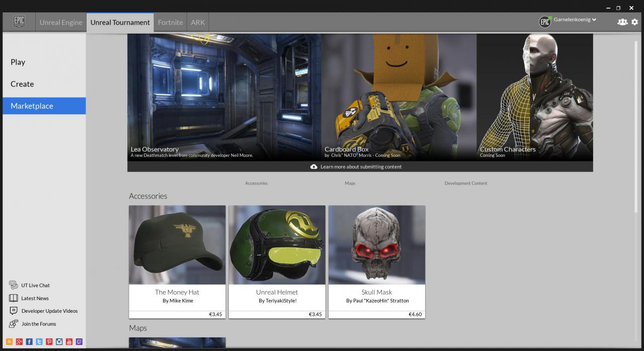644x351 pixels.
Task: Open the Skull Mask product image
Action: [x=377, y=245]
